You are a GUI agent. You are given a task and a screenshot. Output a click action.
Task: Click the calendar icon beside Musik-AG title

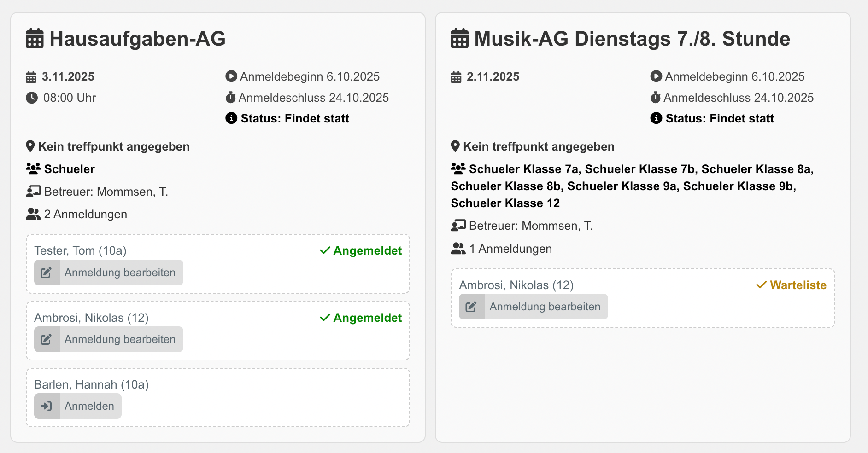click(x=459, y=39)
